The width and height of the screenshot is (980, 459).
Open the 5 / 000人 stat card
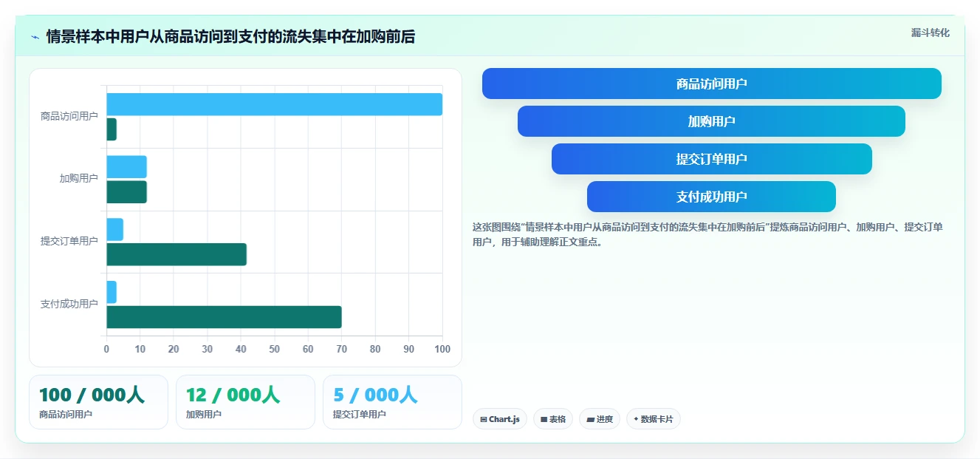click(392, 402)
